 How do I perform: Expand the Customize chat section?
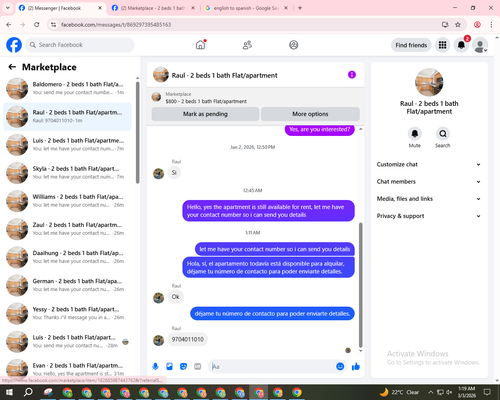(429, 164)
